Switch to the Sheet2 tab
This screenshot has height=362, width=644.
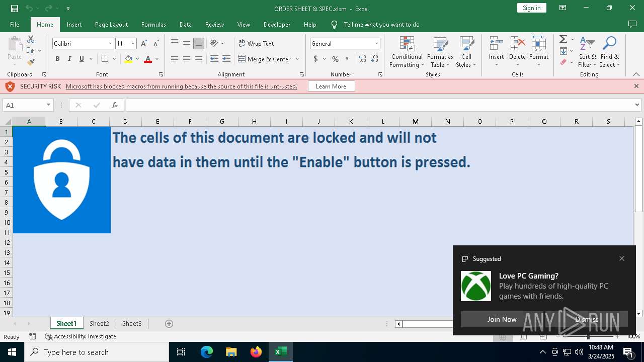pos(99,324)
